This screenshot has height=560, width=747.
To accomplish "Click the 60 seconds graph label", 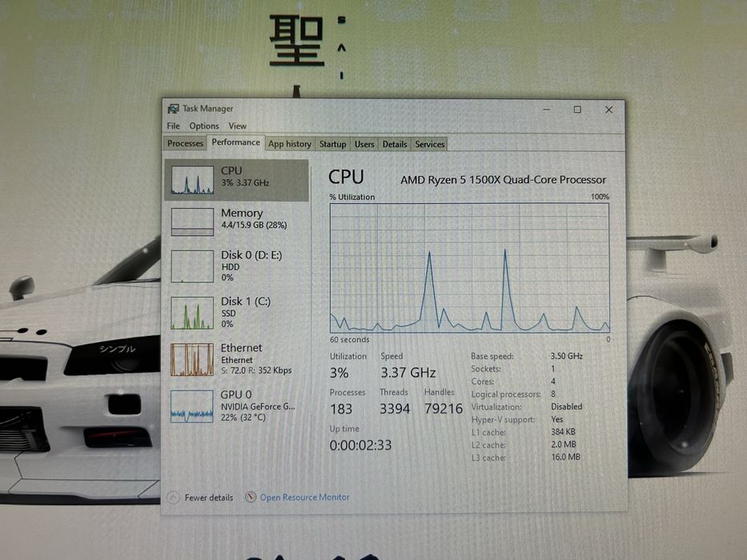I will (350, 339).
